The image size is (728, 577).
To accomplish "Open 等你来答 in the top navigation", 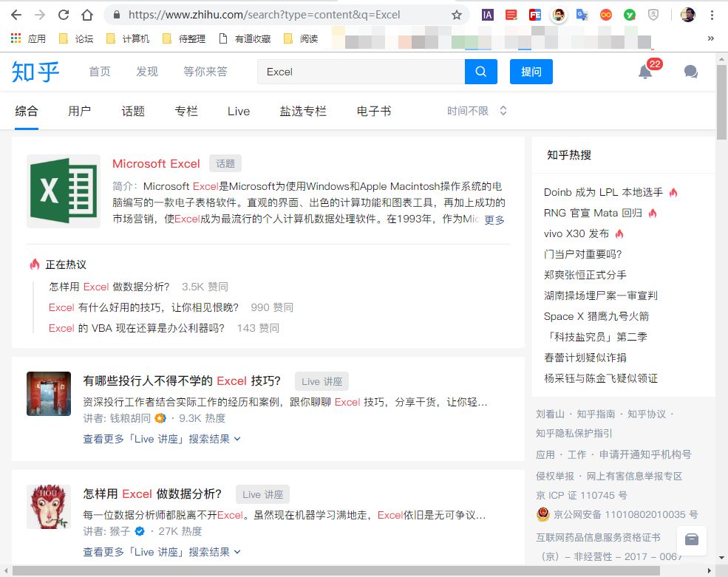I will 205,72.
